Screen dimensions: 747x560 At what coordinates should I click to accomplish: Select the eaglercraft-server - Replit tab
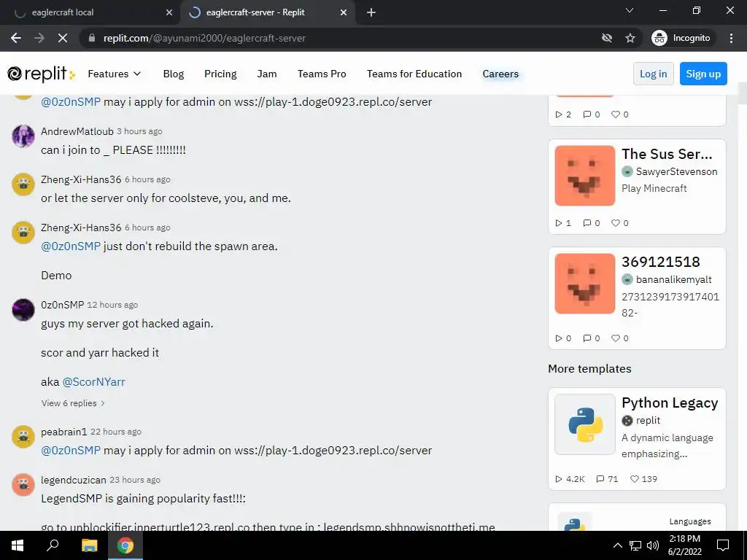(x=267, y=12)
